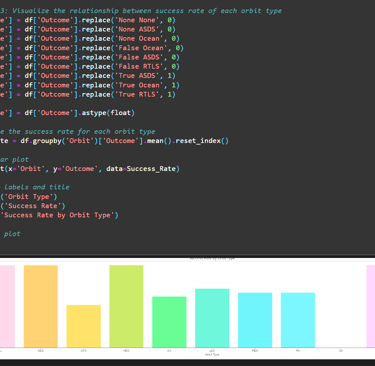
Task: Click the 'Orbit Type' axis label under the chart
Action: point(212,355)
